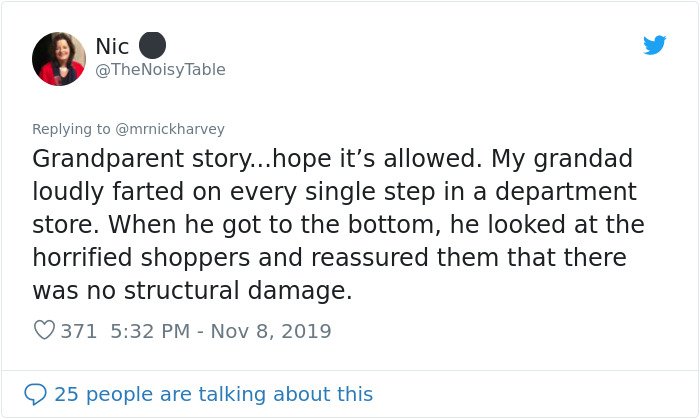This screenshot has width=700, height=419.
Task: Click the dark circle emoji beside Nic
Action: tap(152, 46)
